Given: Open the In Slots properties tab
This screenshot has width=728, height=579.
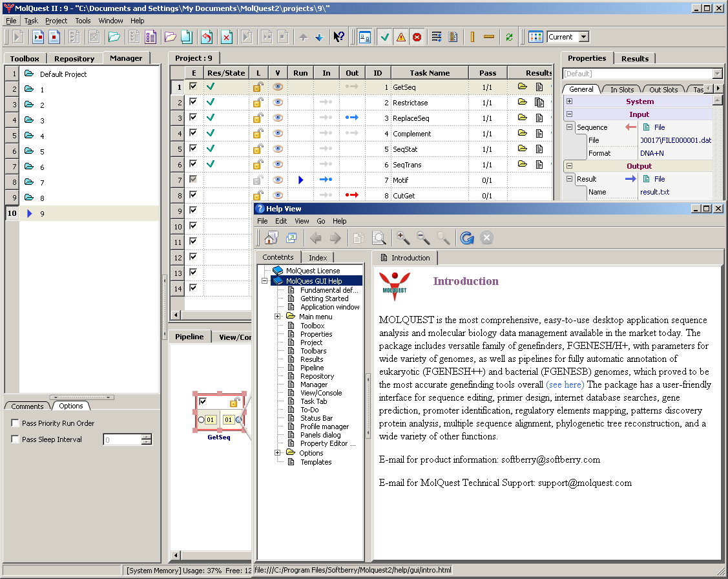Looking at the screenshot, I should [621, 90].
